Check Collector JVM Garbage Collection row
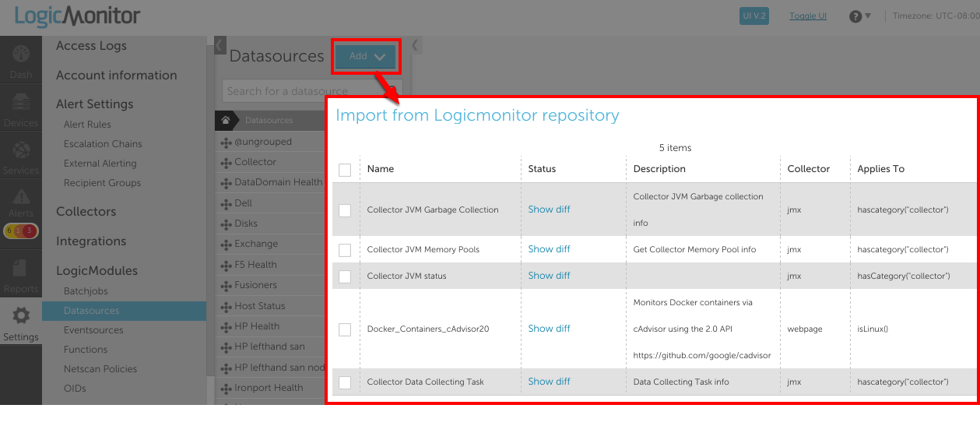 coord(345,210)
